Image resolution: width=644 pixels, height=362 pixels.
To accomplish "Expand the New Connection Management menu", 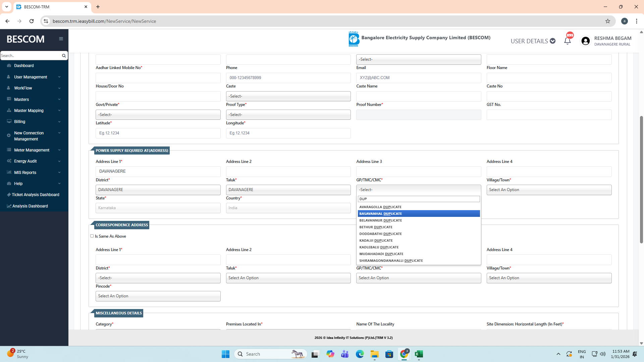I will tap(34, 136).
